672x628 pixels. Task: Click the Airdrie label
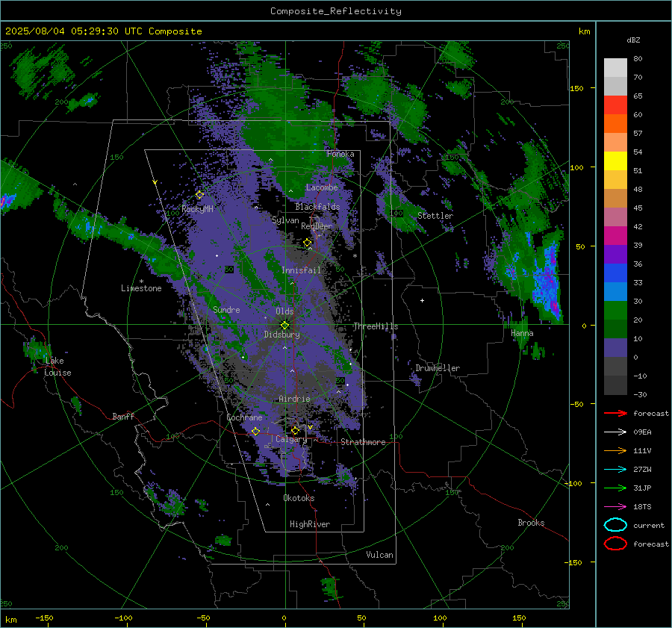[294, 399]
